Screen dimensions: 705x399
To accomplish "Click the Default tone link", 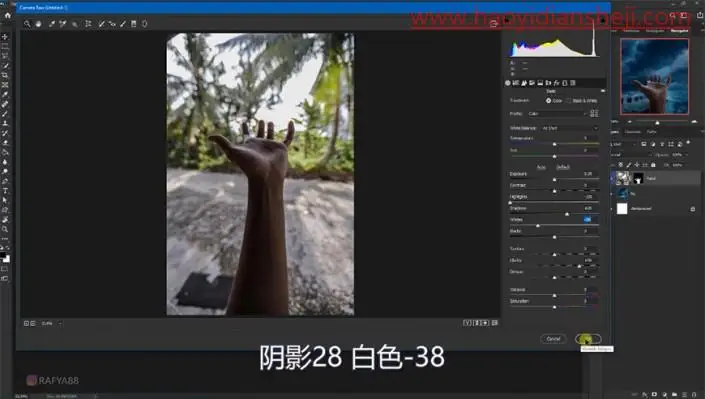I will 562,167.
